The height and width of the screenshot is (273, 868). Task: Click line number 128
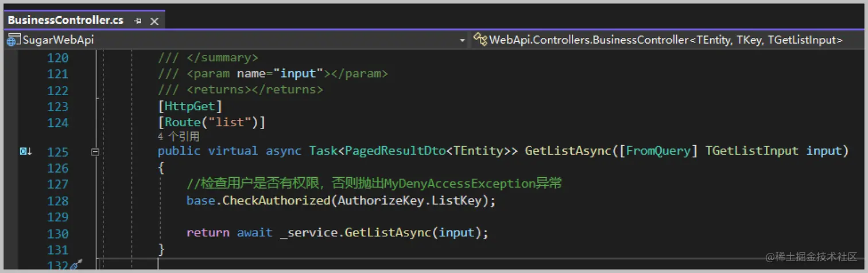(x=57, y=201)
